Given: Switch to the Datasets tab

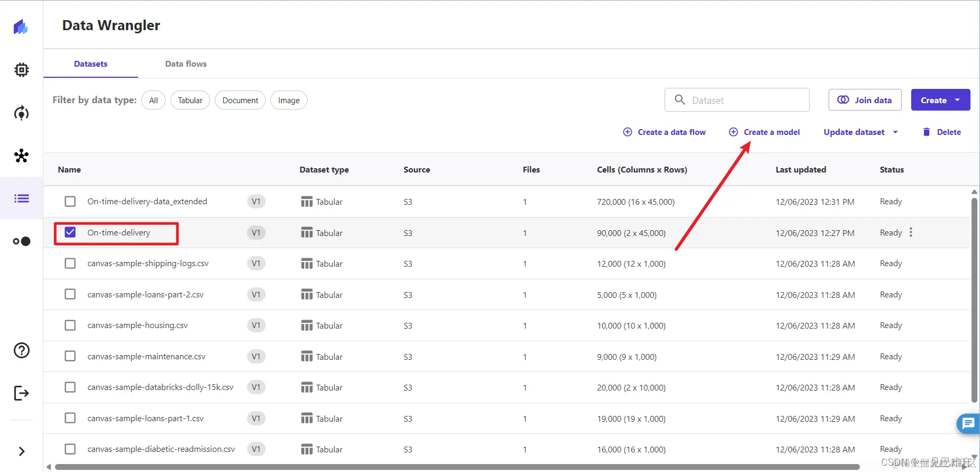Looking at the screenshot, I should 90,64.
